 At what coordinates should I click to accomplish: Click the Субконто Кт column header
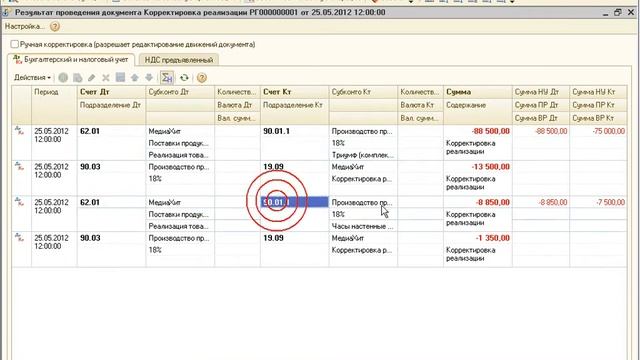click(x=363, y=92)
